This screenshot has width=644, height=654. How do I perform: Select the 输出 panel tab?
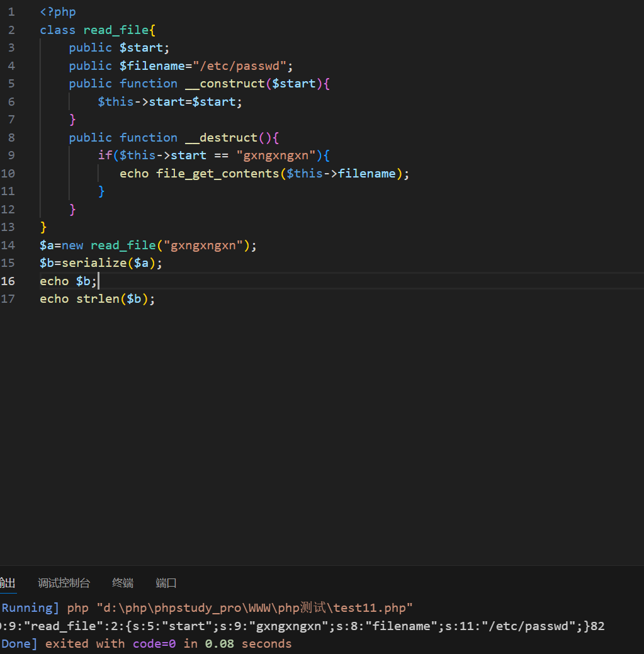click(8, 583)
